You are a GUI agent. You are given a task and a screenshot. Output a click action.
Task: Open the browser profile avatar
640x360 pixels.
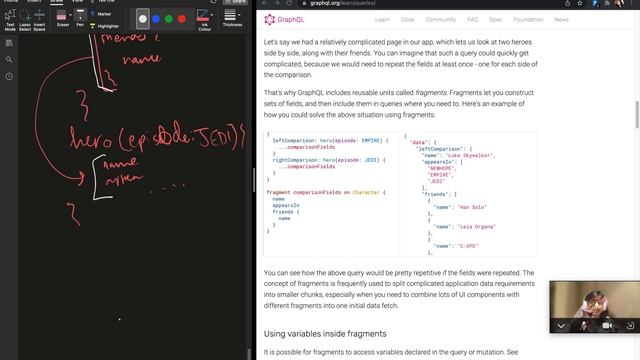(x=619, y=3)
